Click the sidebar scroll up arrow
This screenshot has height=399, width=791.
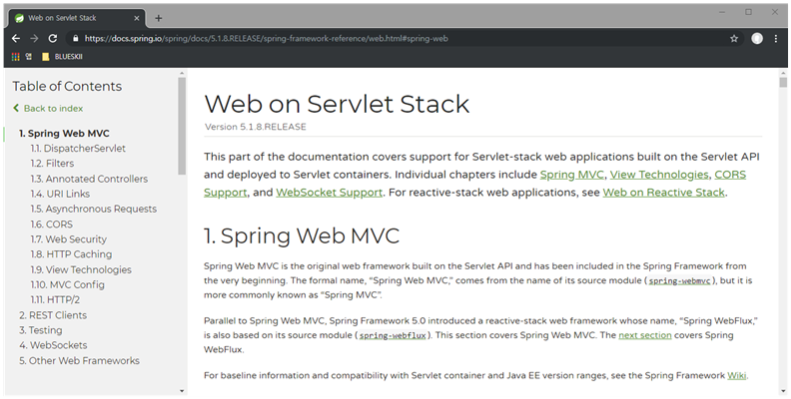coord(182,74)
